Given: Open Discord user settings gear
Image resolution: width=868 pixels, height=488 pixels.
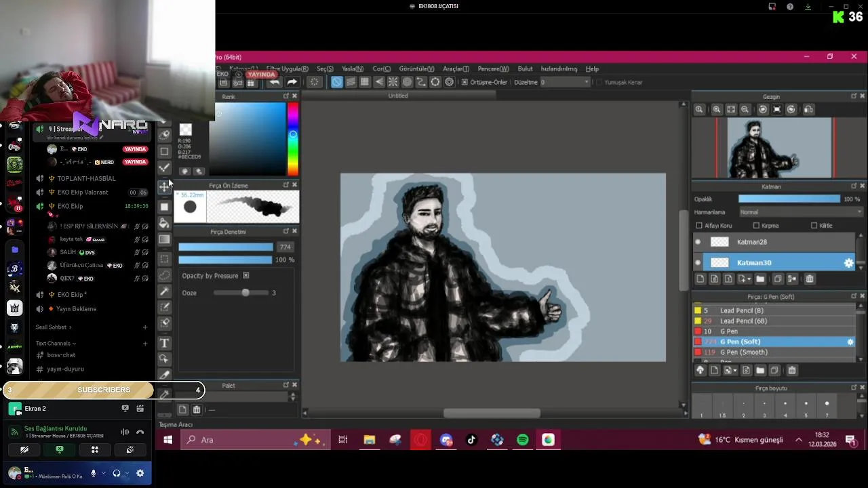Looking at the screenshot, I should pyautogui.click(x=140, y=473).
